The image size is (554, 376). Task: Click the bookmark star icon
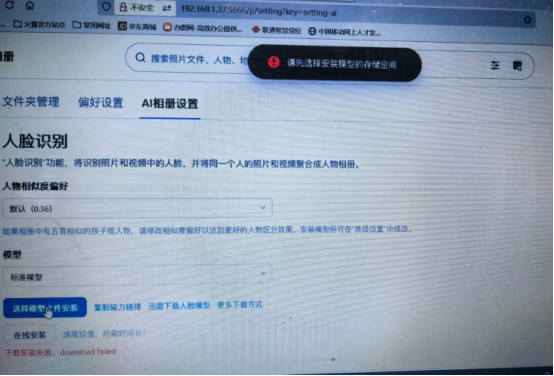[x=528, y=19]
